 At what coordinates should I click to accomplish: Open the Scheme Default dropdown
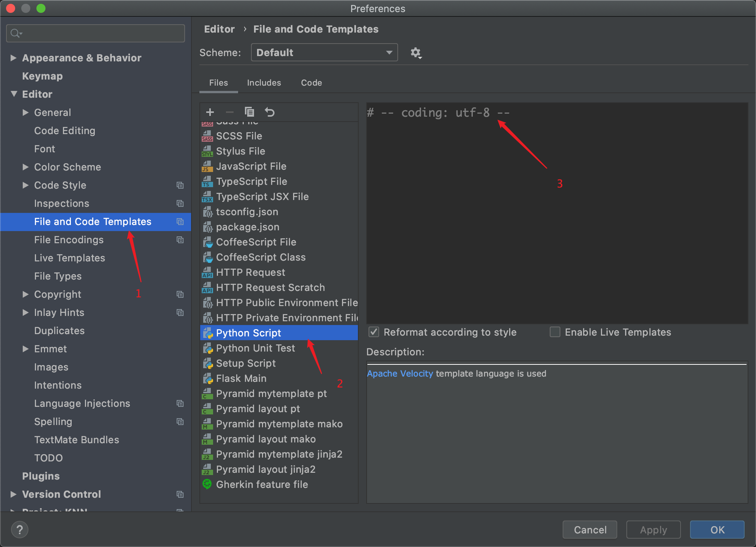pyautogui.click(x=324, y=53)
